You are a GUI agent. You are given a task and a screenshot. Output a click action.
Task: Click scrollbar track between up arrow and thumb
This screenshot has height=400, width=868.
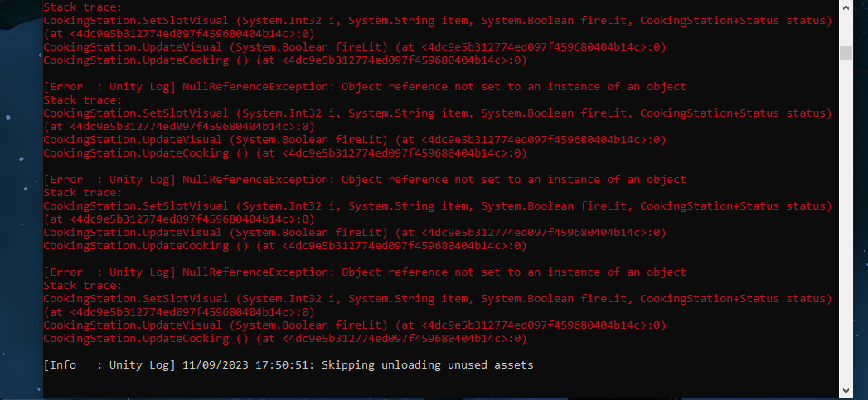point(846,30)
